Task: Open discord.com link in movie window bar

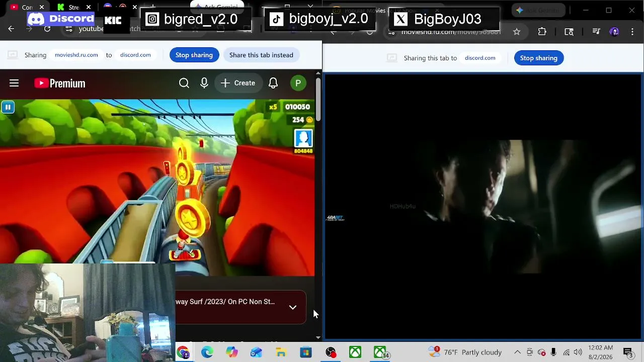Action: tap(480, 58)
